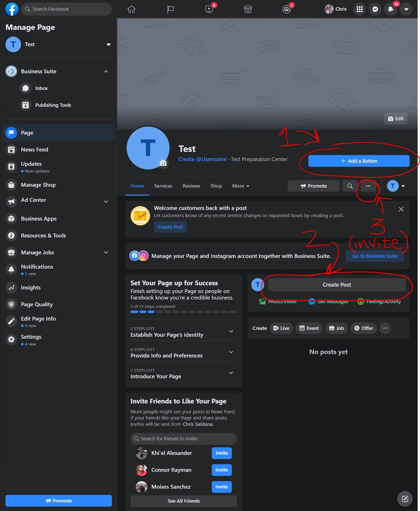Screen dimensions: 420x511
Task: Switch to the Shop tab
Action: (216, 186)
